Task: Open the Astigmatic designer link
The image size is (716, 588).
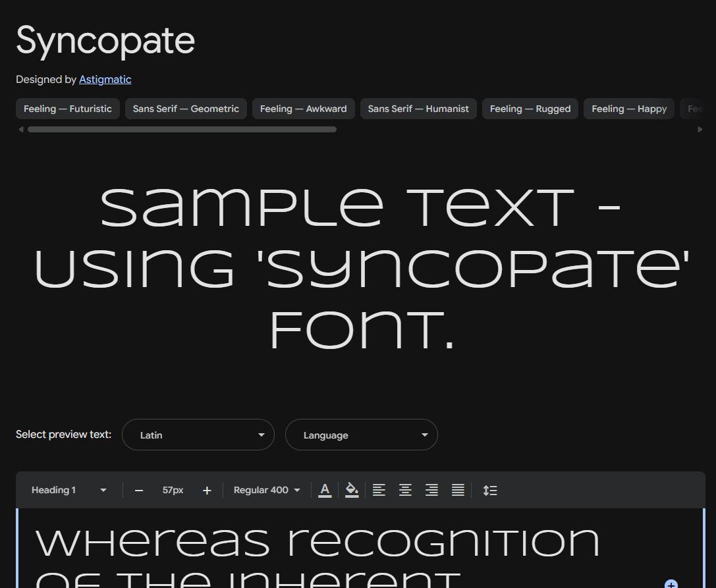Action: point(105,80)
